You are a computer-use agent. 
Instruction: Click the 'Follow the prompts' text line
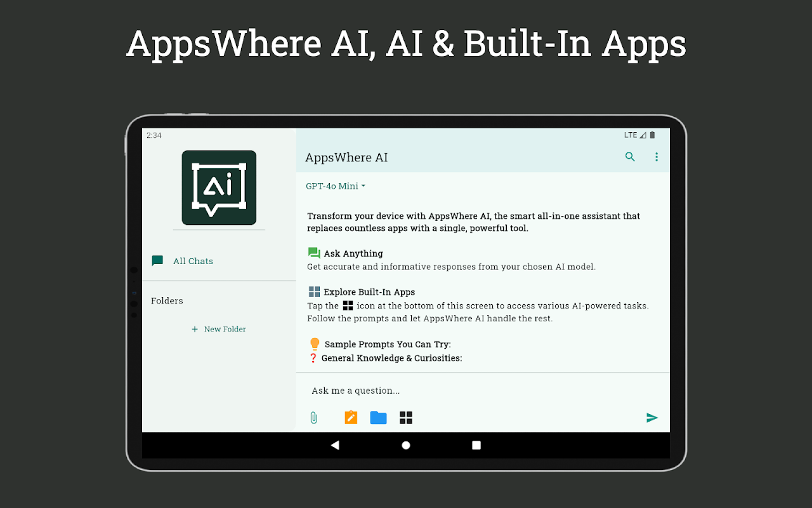pos(429,319)
